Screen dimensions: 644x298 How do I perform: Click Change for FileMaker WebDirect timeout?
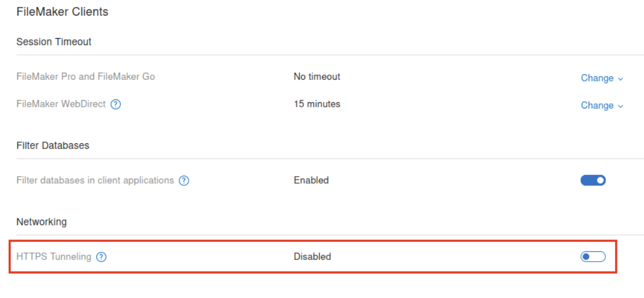click(597, 105)
